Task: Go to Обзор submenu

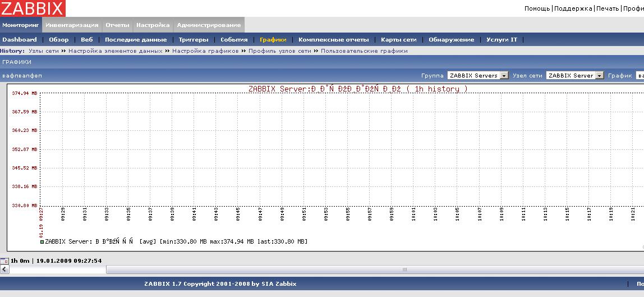Action: [59, 40]
